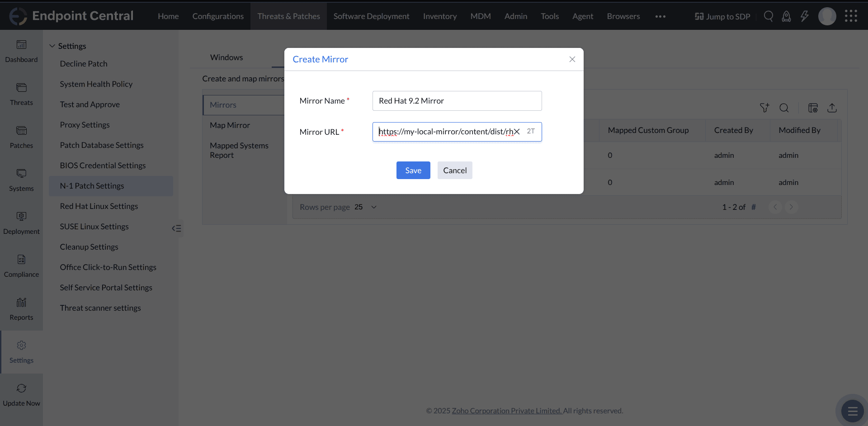Viewport: 868px width, 426px height.
Task: Open the Compliance sidebar section
Action: 21,266
